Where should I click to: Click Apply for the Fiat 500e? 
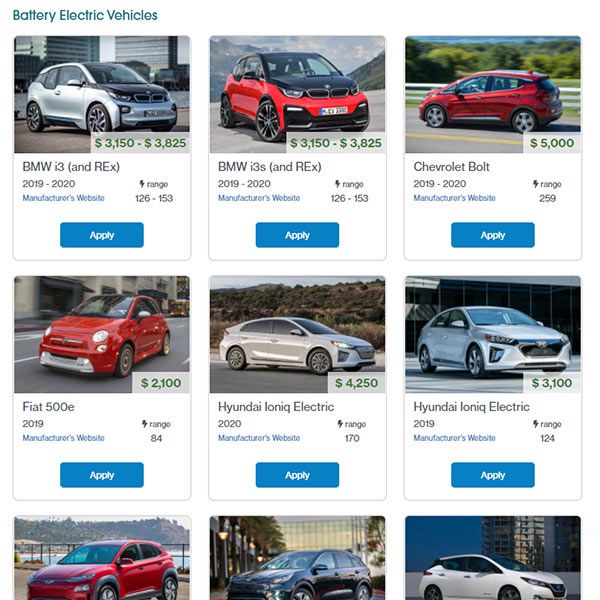coord(102,475)
